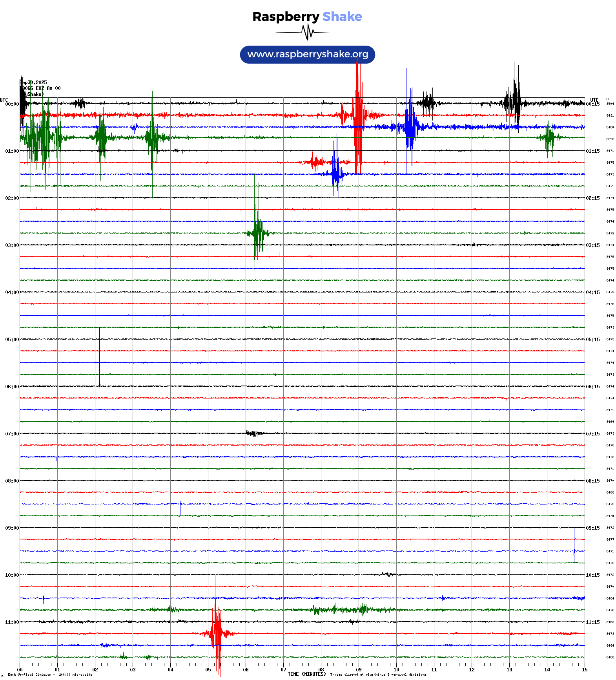Open the www.raspberryshake.org link
The height and width of the screenshot is (680, 616).
point(307,55)
